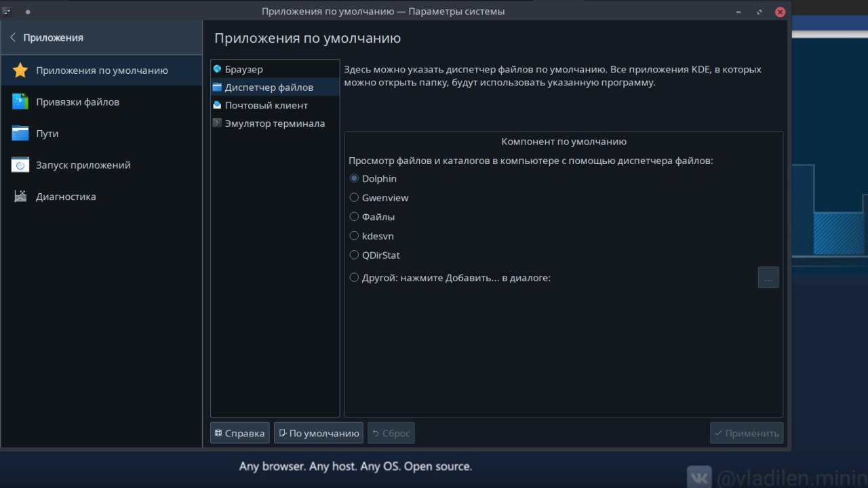Open Пути section in sidebar
This screenshot has height=488, width=868.
[101, 134]
